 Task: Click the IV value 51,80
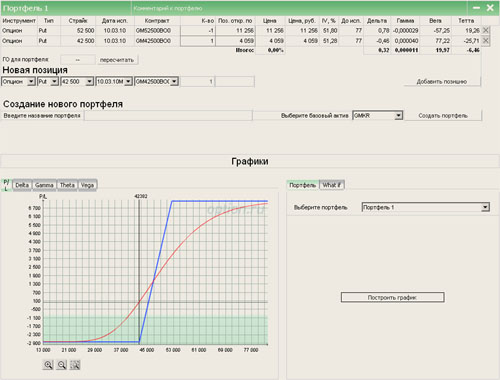pyautogui.click(x=330, y=31)
